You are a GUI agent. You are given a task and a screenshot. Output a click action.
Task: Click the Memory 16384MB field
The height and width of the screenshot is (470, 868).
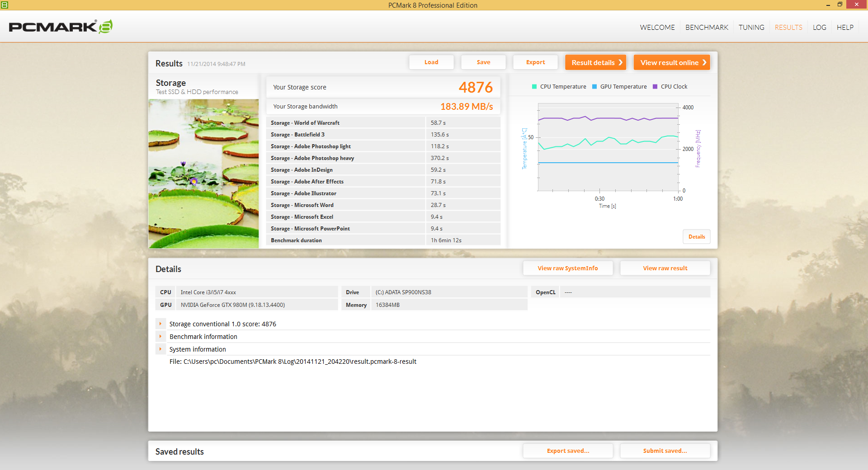coord(449,305)
